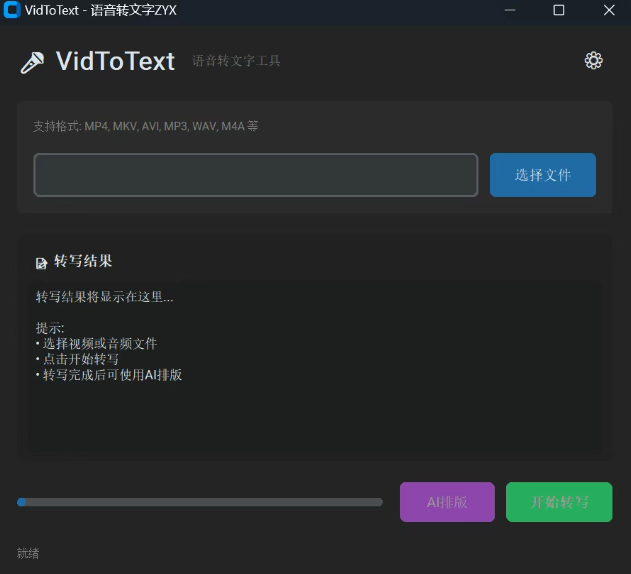Click the document icon beside 转写结果
631x574 pixels.
click(41, 262)
